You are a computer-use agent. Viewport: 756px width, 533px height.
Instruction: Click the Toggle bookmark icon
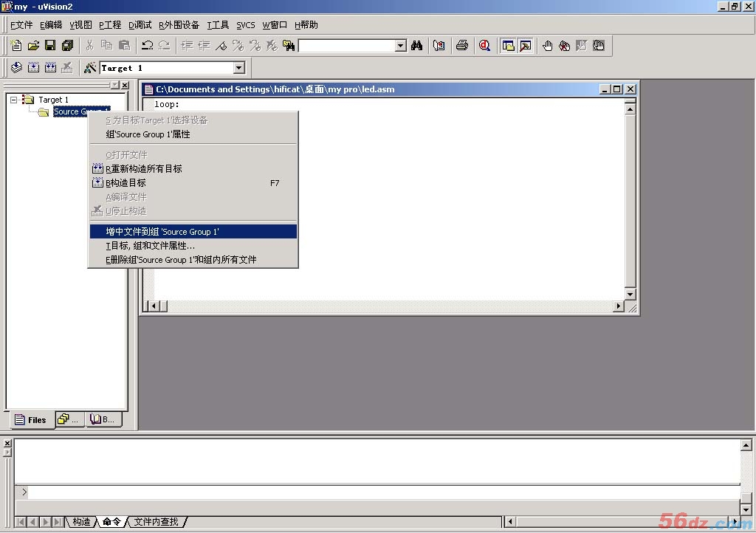[x=221, y=45]
